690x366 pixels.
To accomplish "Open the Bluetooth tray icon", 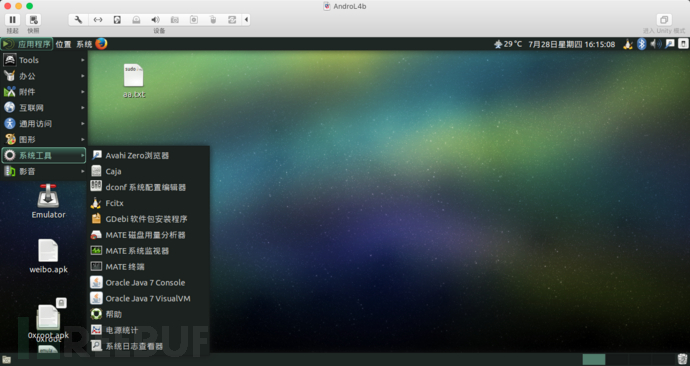I will click(x=642, y=44).
